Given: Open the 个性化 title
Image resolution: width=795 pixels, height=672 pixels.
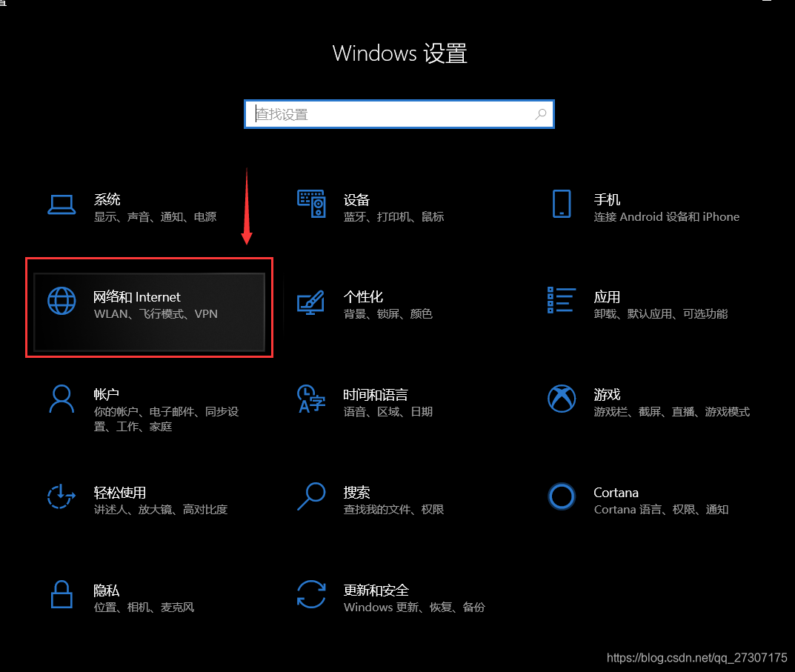Looking at the screenshot, I should 363,296.
